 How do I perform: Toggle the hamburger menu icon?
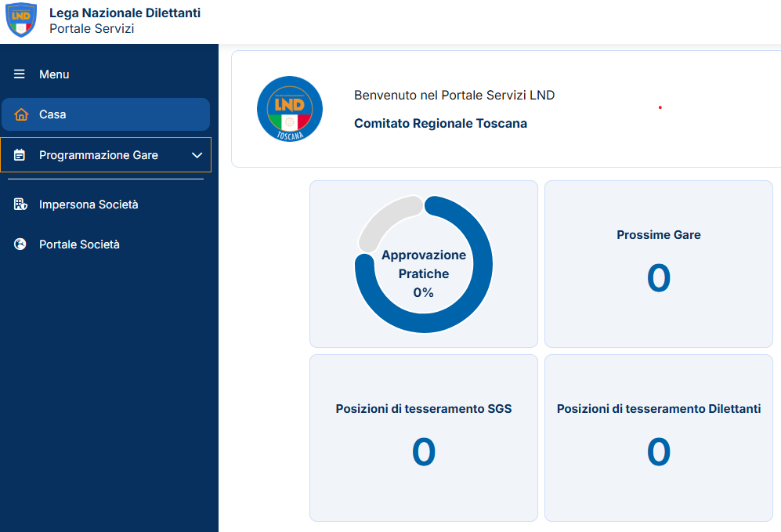click(x=20, y=74)
